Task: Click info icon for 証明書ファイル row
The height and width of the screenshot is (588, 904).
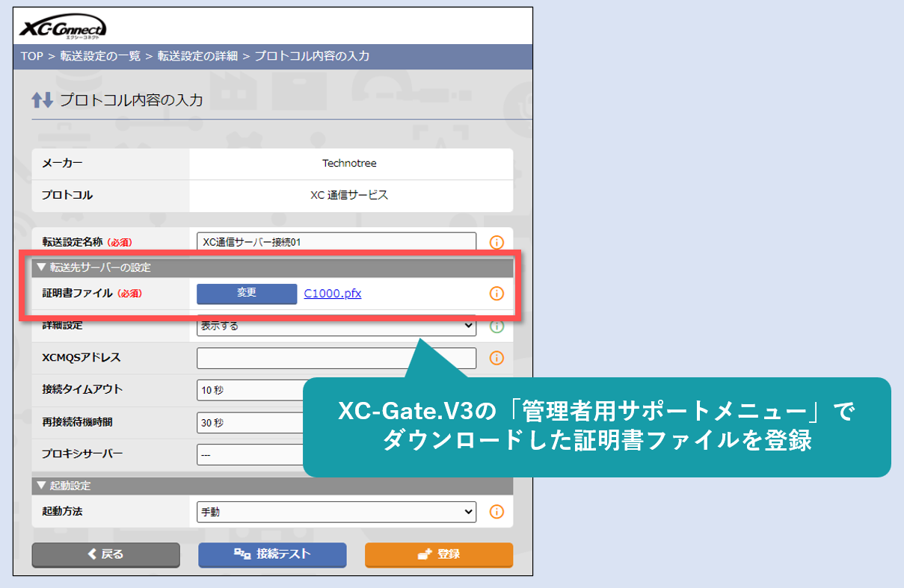Action: (496, 294)
